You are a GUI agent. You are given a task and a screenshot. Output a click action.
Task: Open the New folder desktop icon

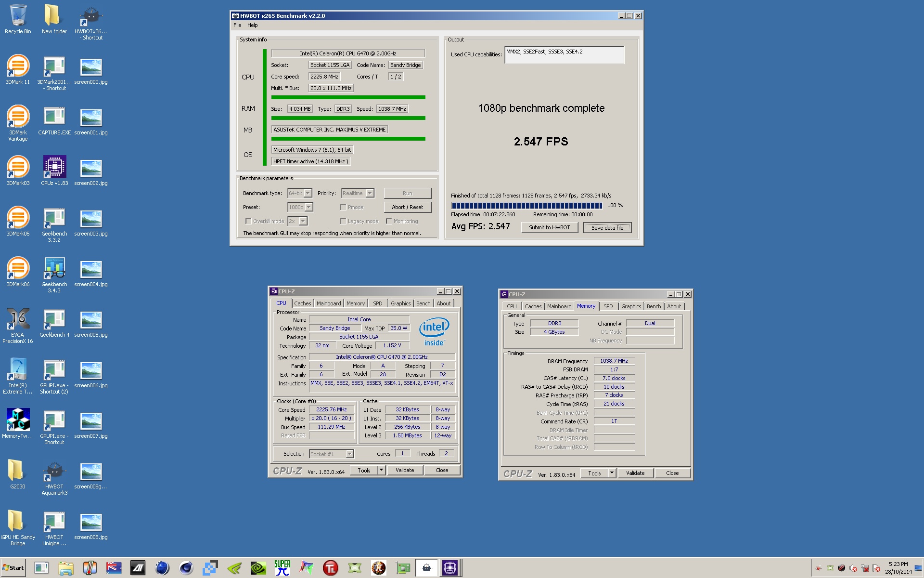[x=54, y=19]
